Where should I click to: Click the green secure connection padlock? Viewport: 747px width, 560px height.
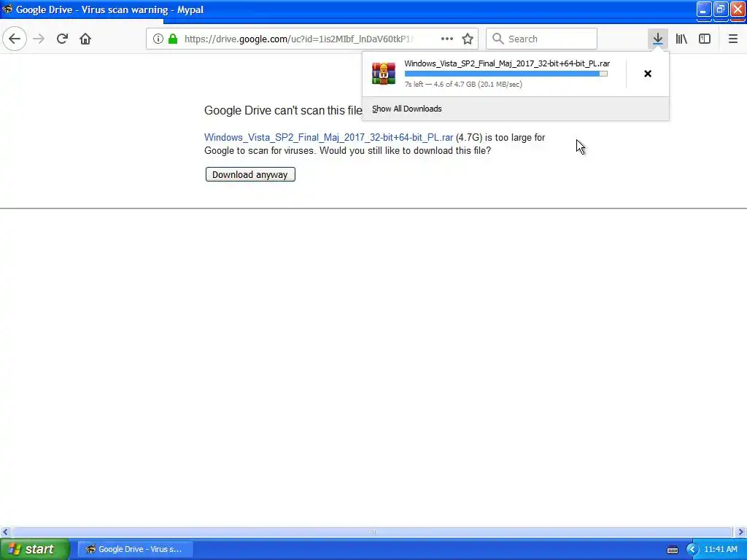tap(173, 39)
